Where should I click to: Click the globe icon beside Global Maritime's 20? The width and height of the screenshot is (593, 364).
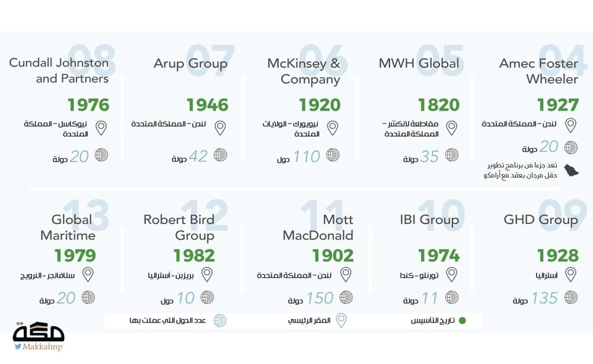[x=88, y=297]
